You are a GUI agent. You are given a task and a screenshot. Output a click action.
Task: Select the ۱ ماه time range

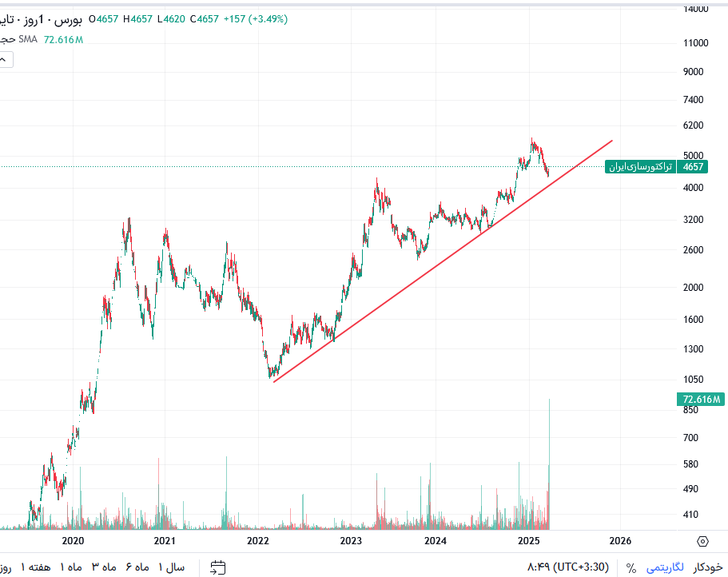tap(70, 567)
